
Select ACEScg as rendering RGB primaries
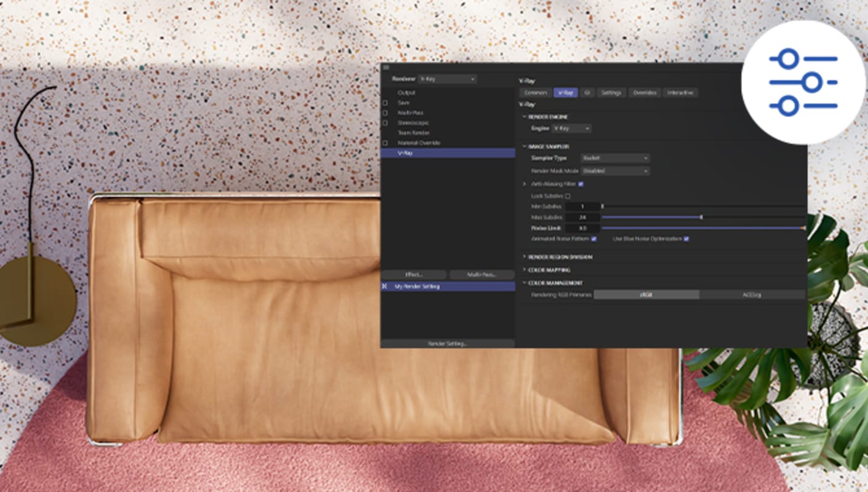pyautogui.click(x=752, y=295)
